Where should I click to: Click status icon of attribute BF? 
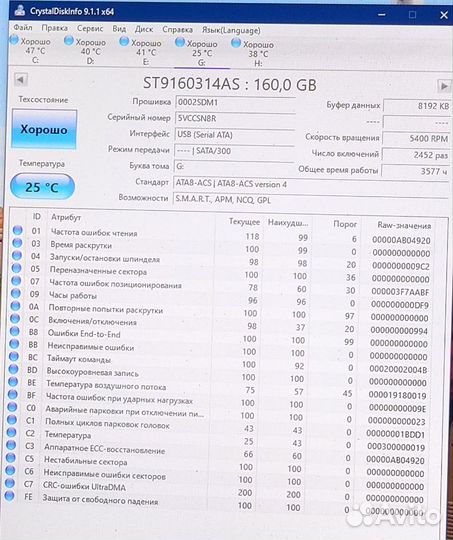click(x=13, y=394)
